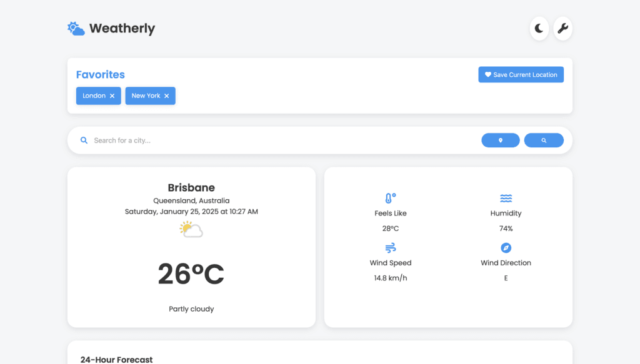Viewport: 640px width, 364px height.
Task: Toggle dark mode with the moon icon
Action: [x=539, y=29]
